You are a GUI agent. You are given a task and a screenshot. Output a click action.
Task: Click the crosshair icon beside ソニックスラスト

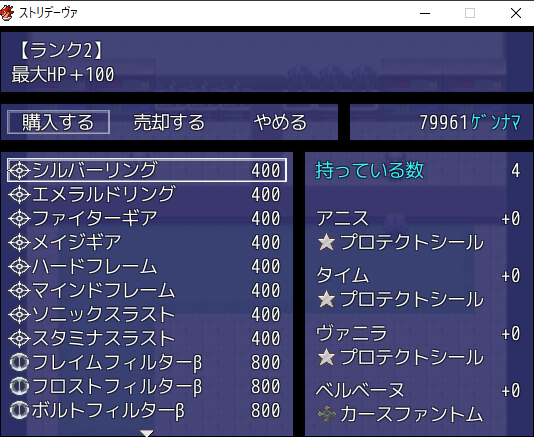tap(19, 314)
